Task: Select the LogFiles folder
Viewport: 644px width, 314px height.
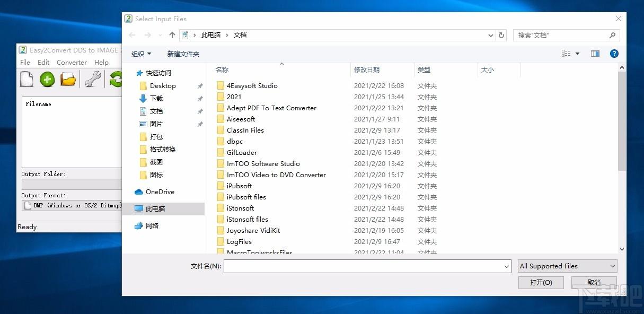Action: [x=239, y=241]
